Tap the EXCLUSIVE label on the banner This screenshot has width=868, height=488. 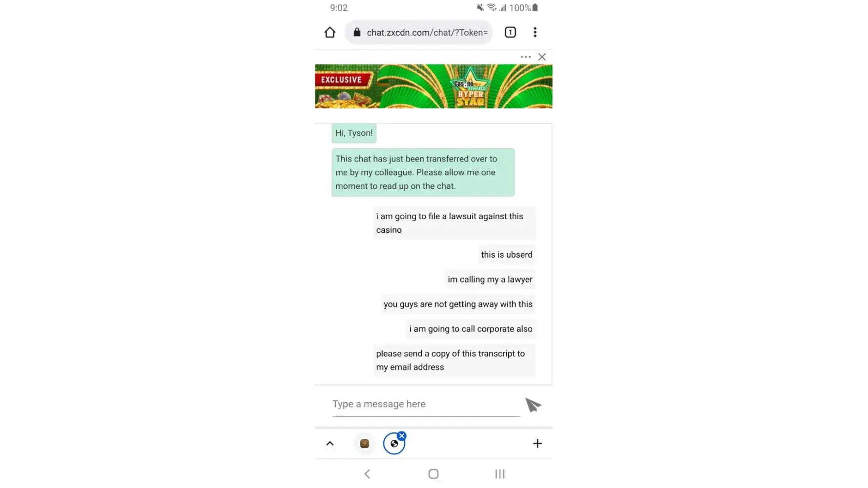point(341,80)
